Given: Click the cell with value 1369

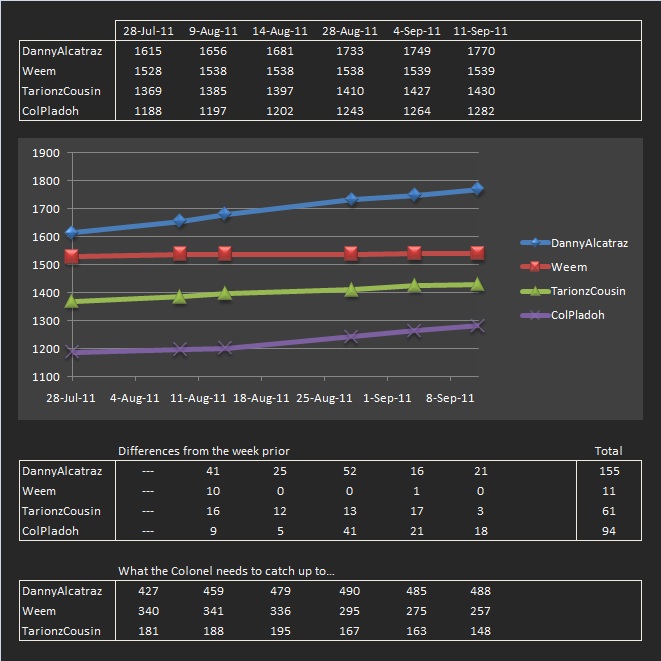Looking at the screenshot, I should [x=148, y=91].
